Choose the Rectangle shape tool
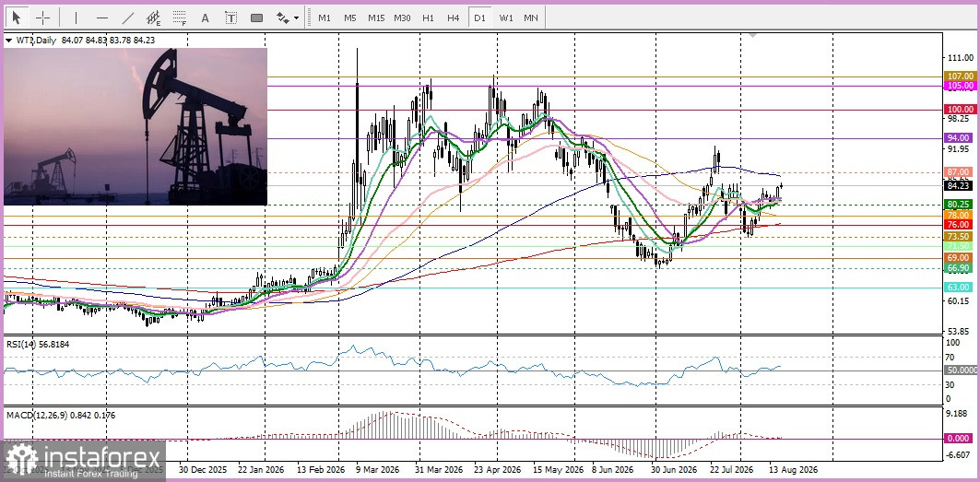The width and height of the screenshot is (980, 482). pos(256,18)
